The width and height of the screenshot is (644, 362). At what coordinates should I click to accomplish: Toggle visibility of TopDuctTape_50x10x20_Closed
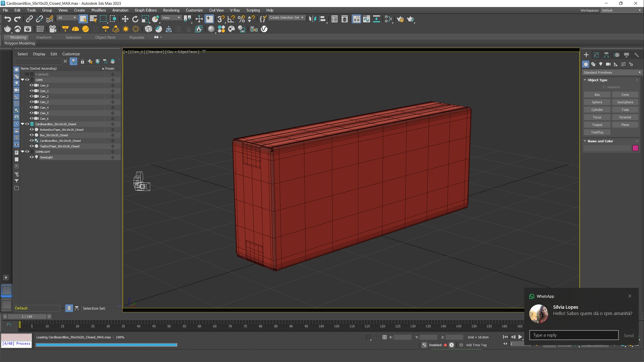(x=32, y=146)
